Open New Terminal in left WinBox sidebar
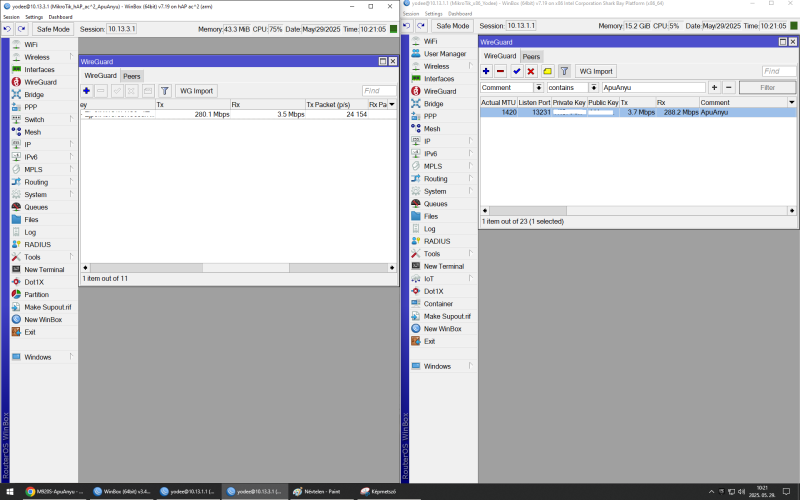 click(x=44, y=269)
